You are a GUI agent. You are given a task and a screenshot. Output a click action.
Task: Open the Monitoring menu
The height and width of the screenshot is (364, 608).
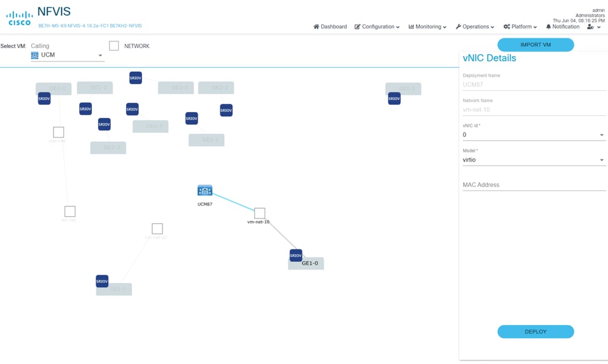pyautogui.click(x=427, y=27)
